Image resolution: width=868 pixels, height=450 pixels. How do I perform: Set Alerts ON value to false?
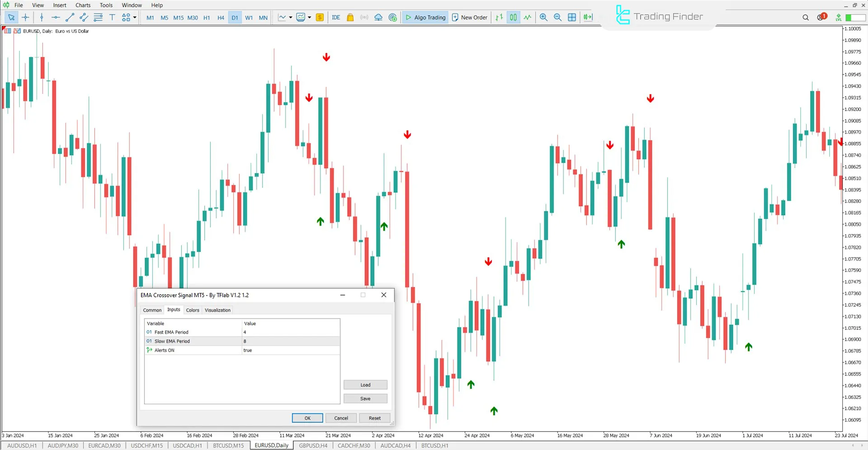tap(247, 350)
